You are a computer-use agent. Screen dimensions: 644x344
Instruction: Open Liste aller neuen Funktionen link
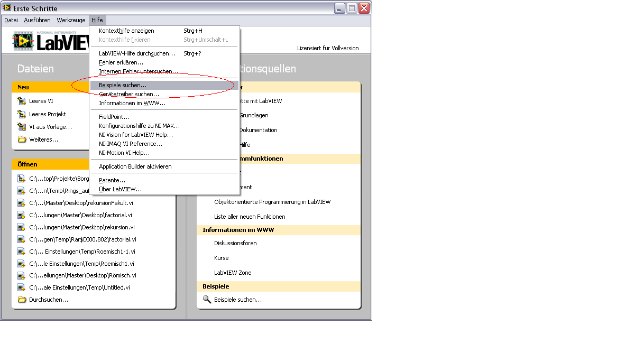(250, 217)
